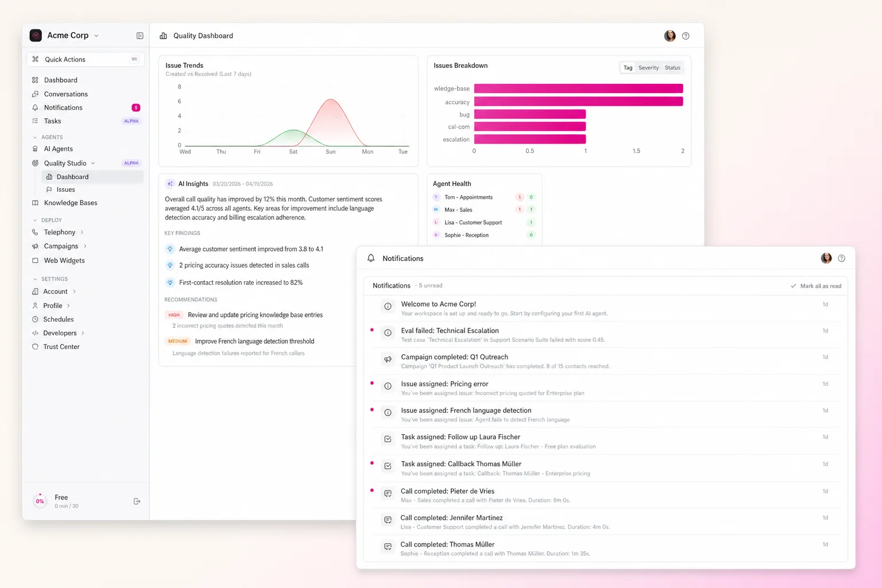Viewport: 882px width, 588px height.
Task: Open Call completed: Thomas Müller notification
Action: [606, 548]
